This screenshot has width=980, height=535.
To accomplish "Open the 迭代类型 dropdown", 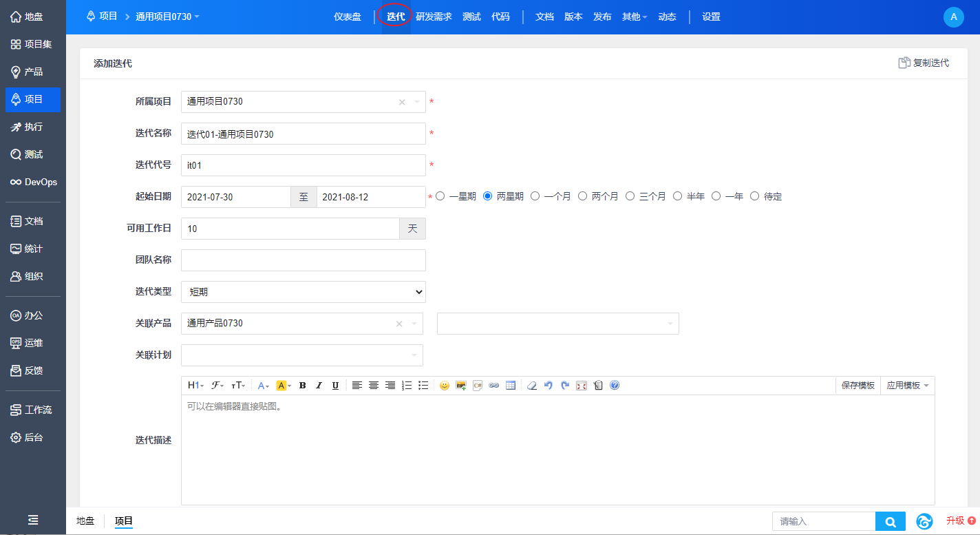I will [303, 292].
